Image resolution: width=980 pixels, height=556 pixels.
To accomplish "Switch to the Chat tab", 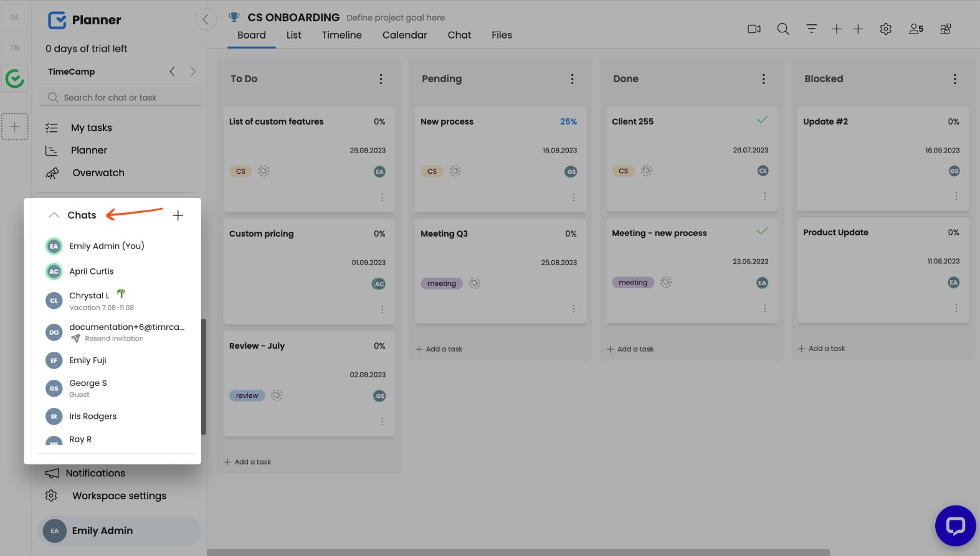I will pyautogui.click(x=459, y=35).
